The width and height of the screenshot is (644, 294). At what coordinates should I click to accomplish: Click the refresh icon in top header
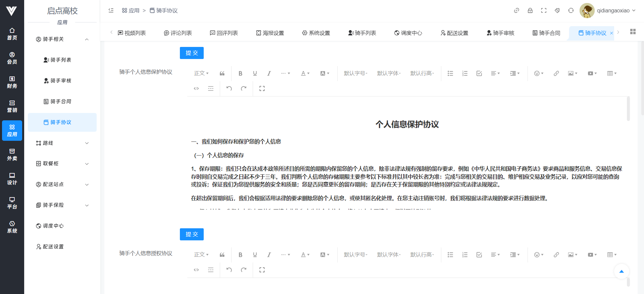[x=571, y=10]
